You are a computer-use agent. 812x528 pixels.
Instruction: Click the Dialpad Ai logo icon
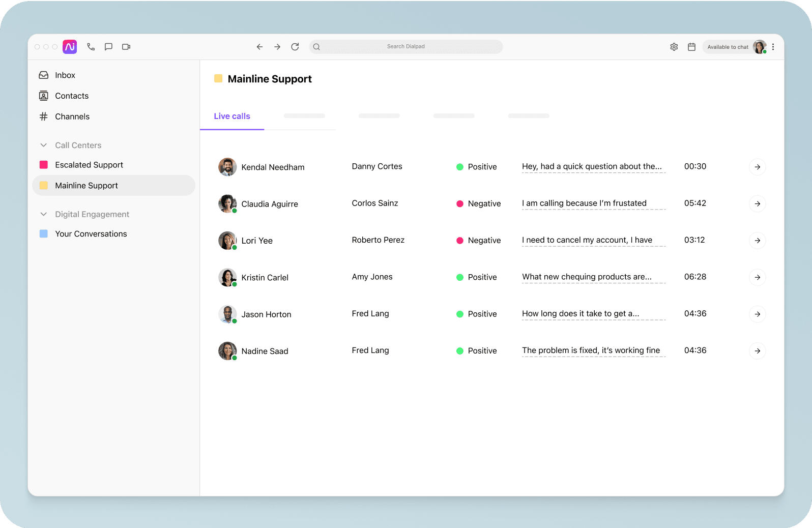click(x=70, y=47)
